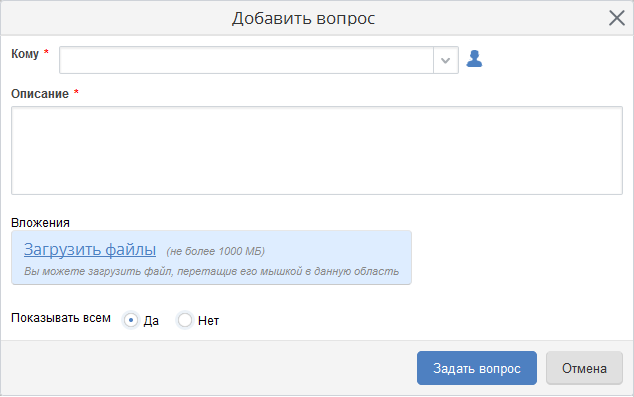Click the Вложения section label
The height and width of the screenshot is (397, 634).
click(40, 223)
